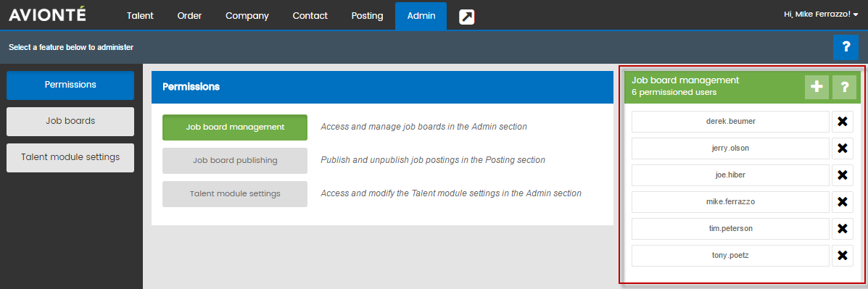Image resolution: width=868 pixels, height=289 pixels.
Task: Switch to the Talent tab
Action: click(140, 16)
